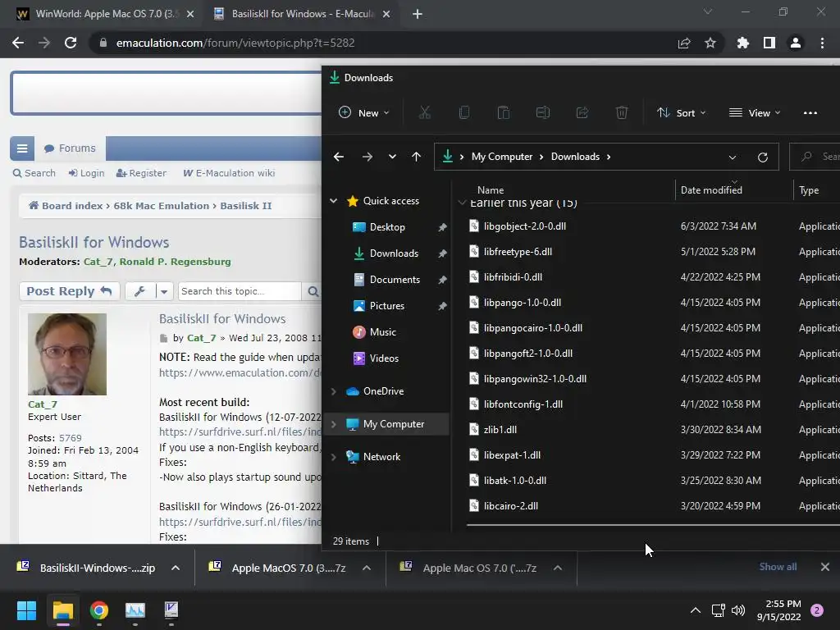The width and height of the screenshot is (840, 630).
Task: Go forward in File Explorer navigation
Action: pyautogui.click(x=367, y=157)
